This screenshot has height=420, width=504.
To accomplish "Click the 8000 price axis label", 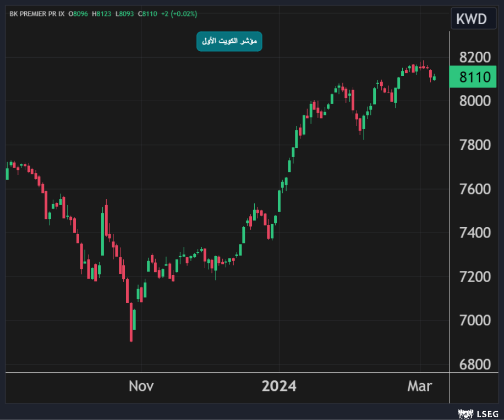I will (x=474, y=101).
